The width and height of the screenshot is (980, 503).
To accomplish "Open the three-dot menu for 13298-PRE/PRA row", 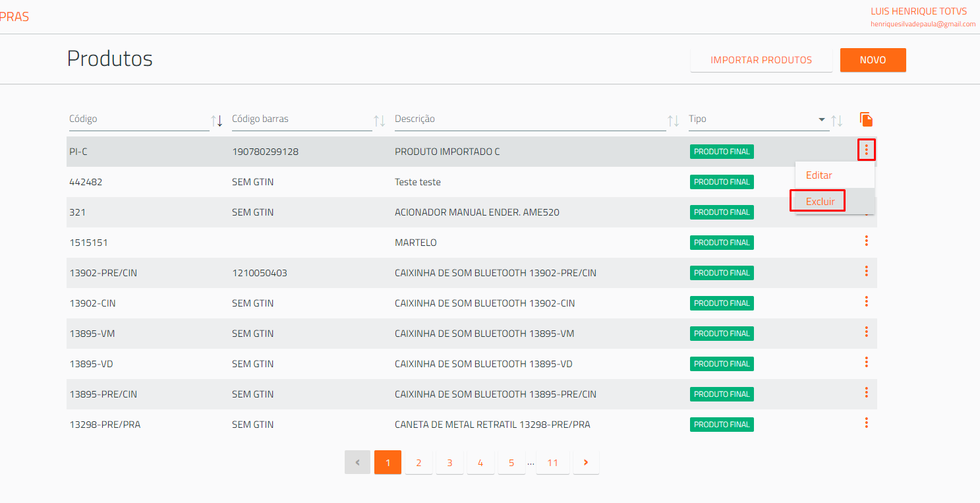I will pos(866,423).
